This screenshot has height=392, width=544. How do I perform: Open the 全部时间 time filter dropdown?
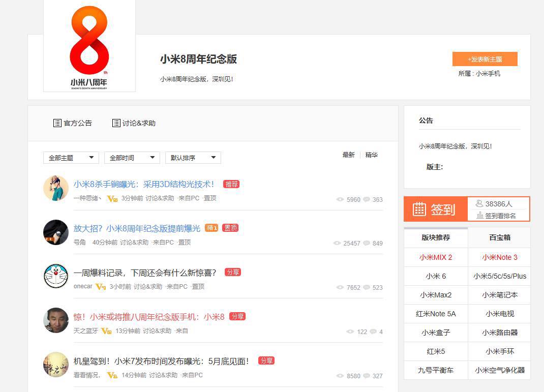[132, 158]
